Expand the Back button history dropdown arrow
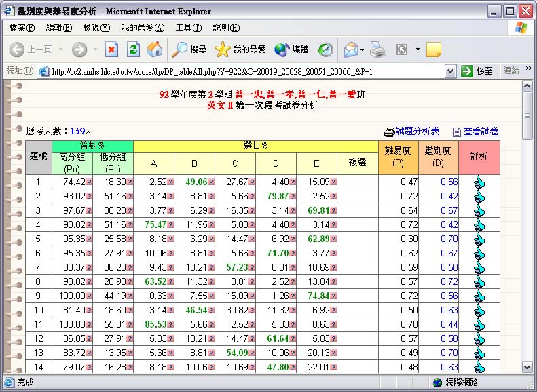This screenshot has height=392, width=537. click(x=60, y=50)
